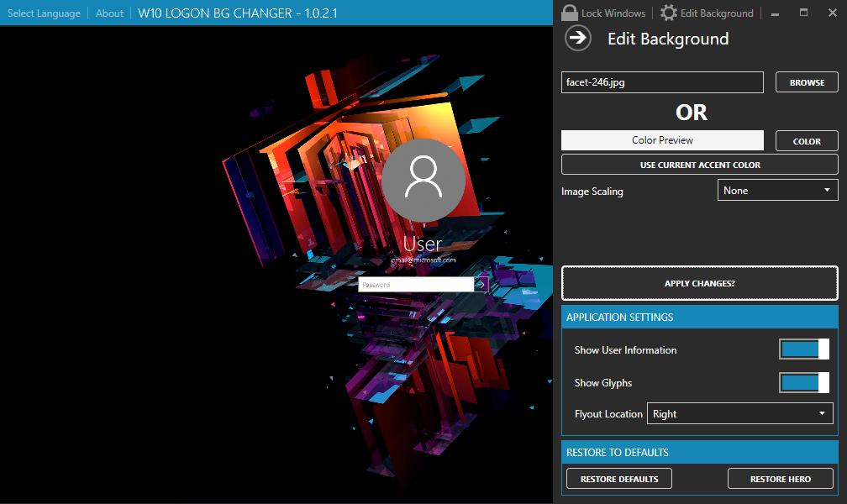Close the application window
The width and height of the screenshot is (847, 504).
[x=833, y=13]
